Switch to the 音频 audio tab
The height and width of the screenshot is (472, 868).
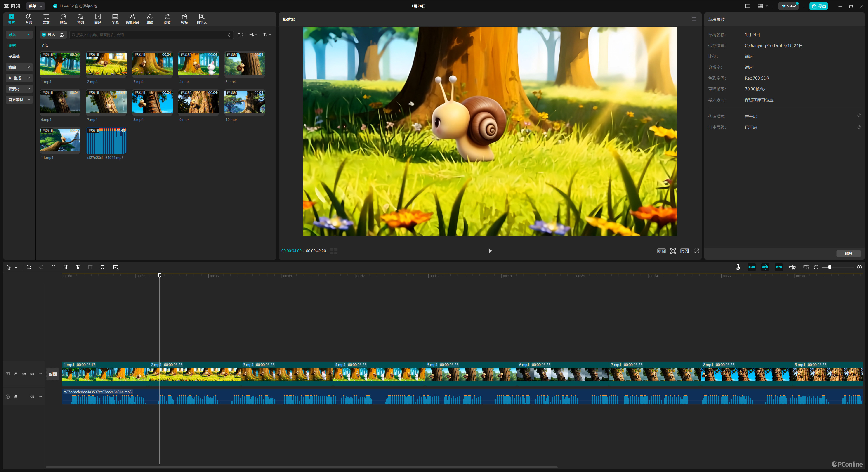tap(29, 19)
